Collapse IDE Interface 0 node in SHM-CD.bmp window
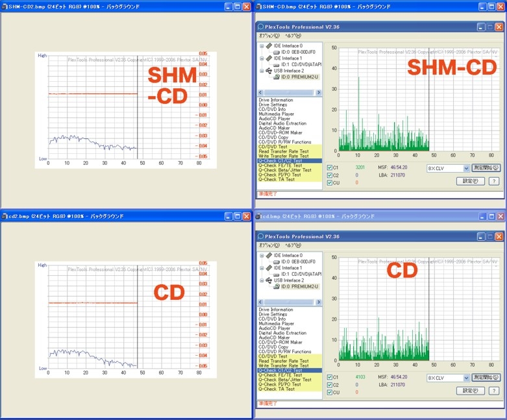The height and width of the screenshot is (420, 507). point(262,46)
